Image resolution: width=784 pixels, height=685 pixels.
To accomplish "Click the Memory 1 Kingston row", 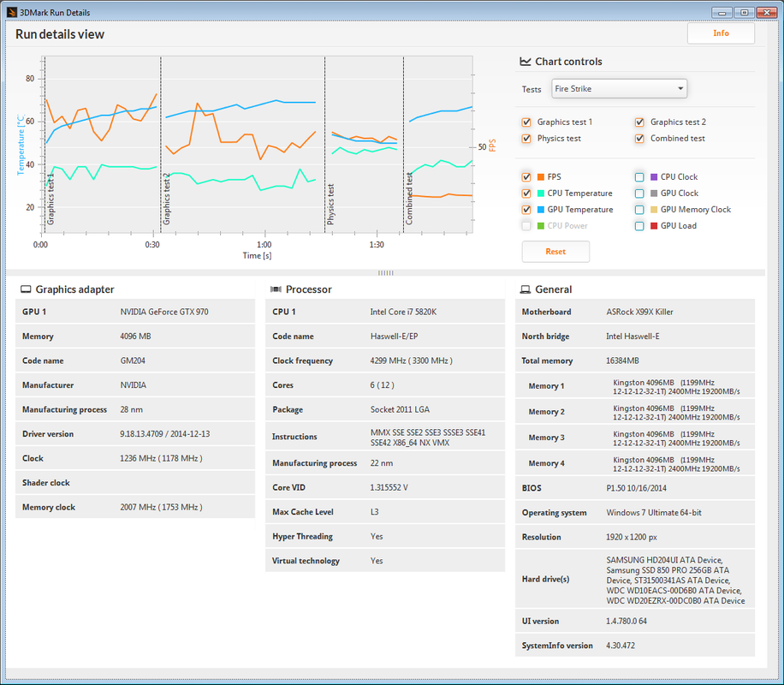I will (x=634, y=386).
